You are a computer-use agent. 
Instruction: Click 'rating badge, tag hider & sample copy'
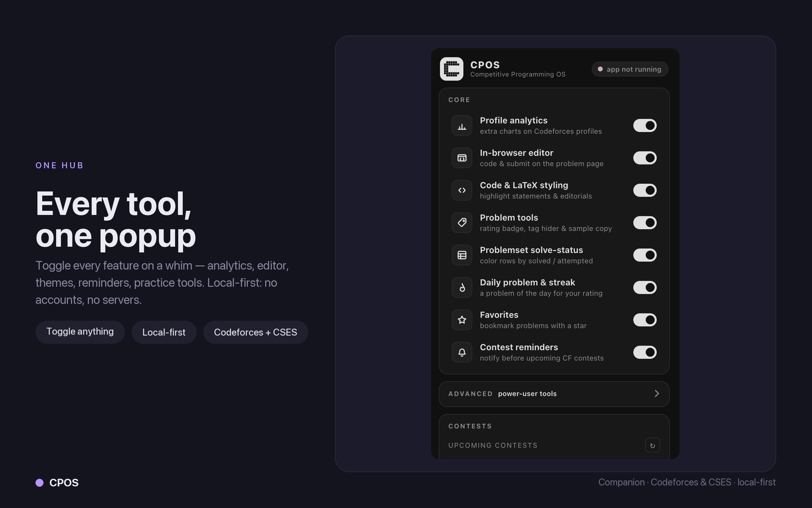tap(546, 229)
